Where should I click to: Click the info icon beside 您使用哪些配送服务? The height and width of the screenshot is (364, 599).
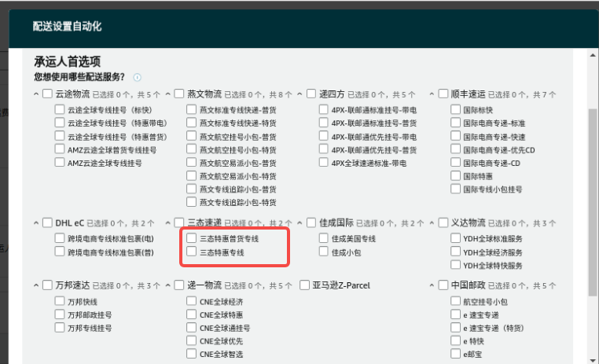pyautogui.click(x=137, y=77)
